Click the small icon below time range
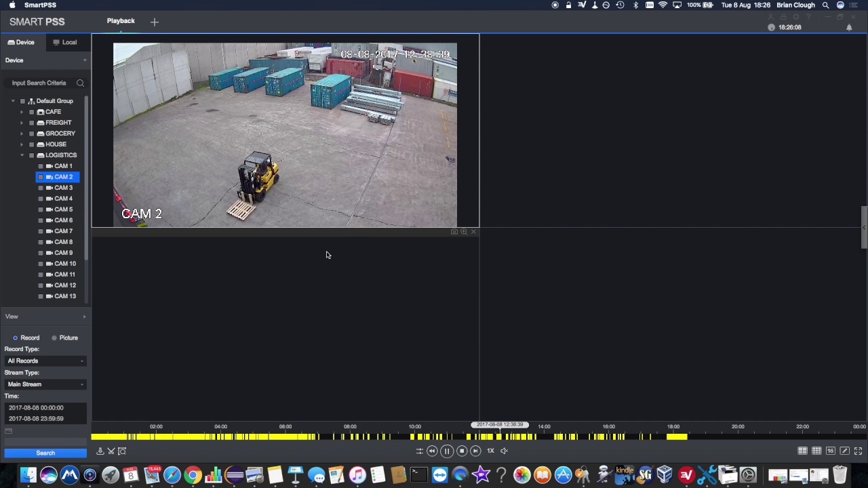Viewport: 868px width, 488px height. (8, 431)
